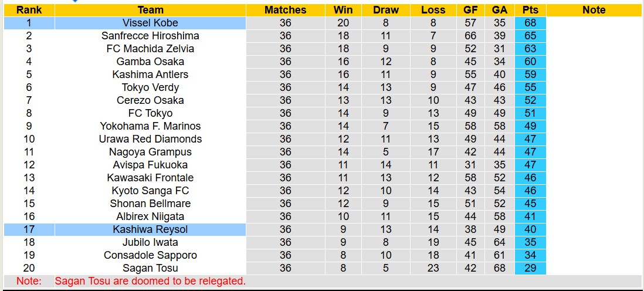
Task: Open the Consadole Sapporo team entry
Action: point(150,255)
